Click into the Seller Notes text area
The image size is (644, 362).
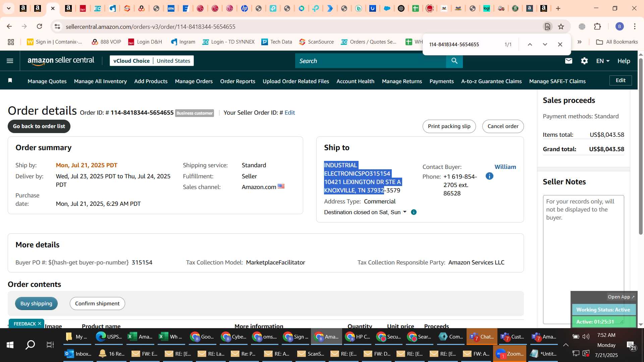coord(584,260)
